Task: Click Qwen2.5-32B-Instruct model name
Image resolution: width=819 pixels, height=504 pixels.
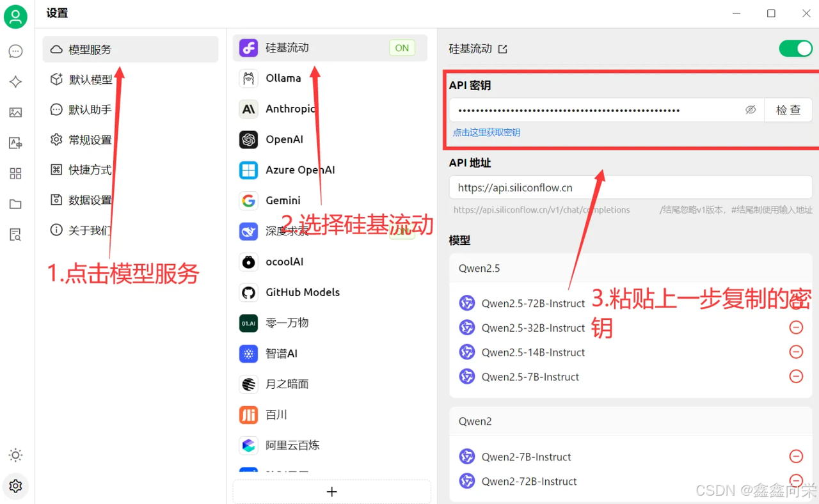Action: pos(533,327)
